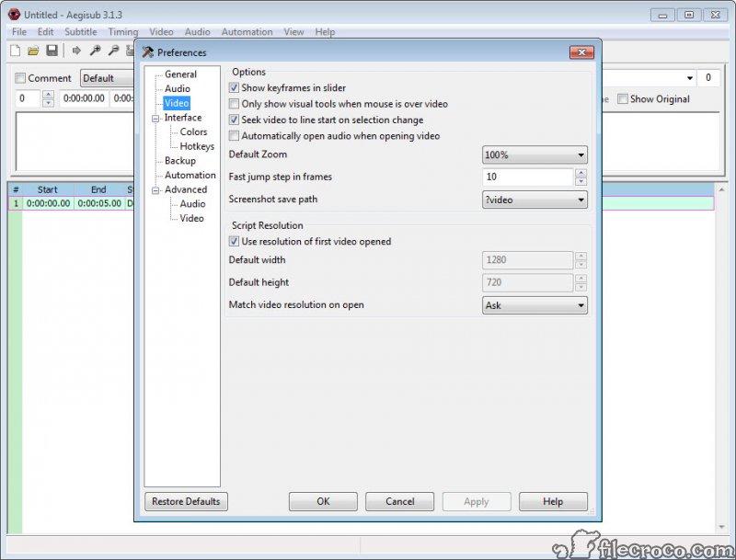Open the Timing menu

coord(123,32)
